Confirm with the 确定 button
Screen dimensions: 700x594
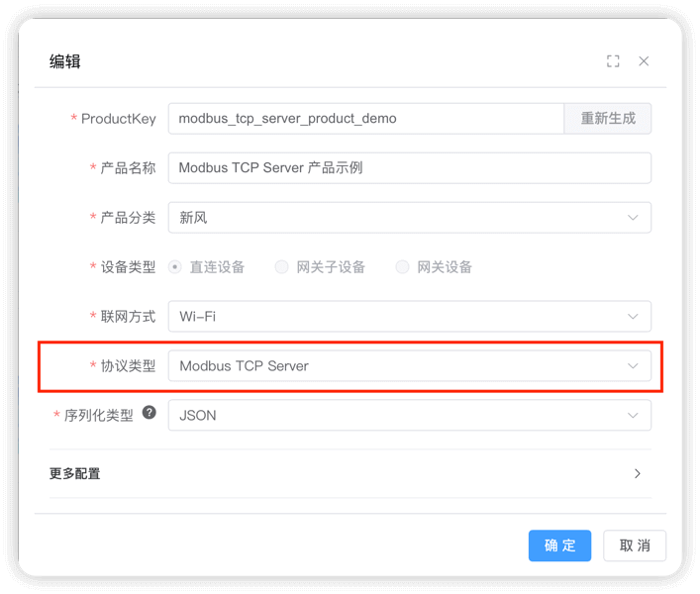559,545
